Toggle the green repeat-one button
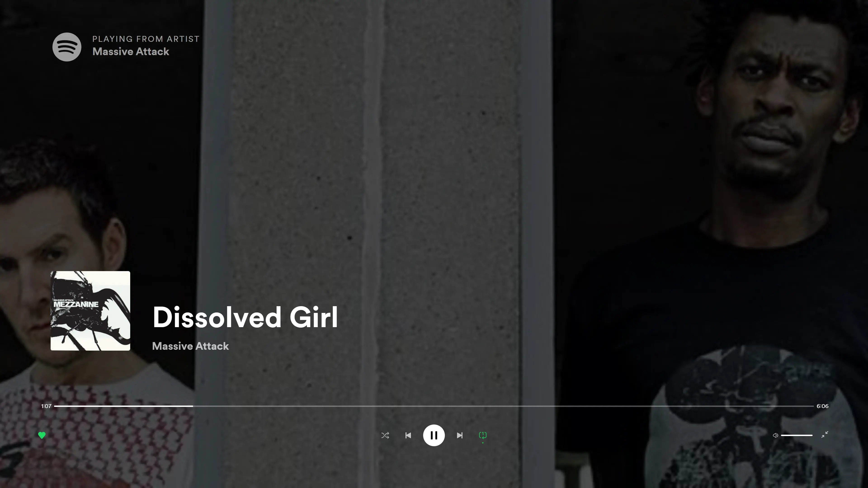Viewport: 868px width, 488px height. click(x=483, y=435)
